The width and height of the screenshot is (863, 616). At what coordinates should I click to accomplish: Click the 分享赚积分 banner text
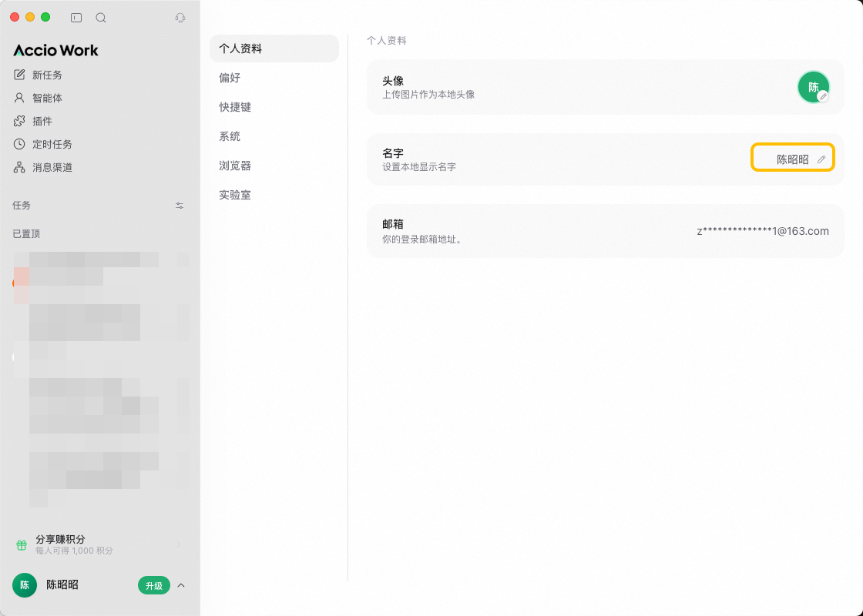pos(61,539)
